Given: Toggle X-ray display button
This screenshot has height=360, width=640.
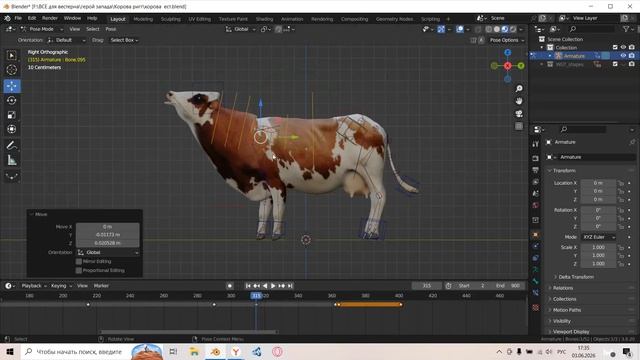Looking at the screenshot, I should coord(478,29).
